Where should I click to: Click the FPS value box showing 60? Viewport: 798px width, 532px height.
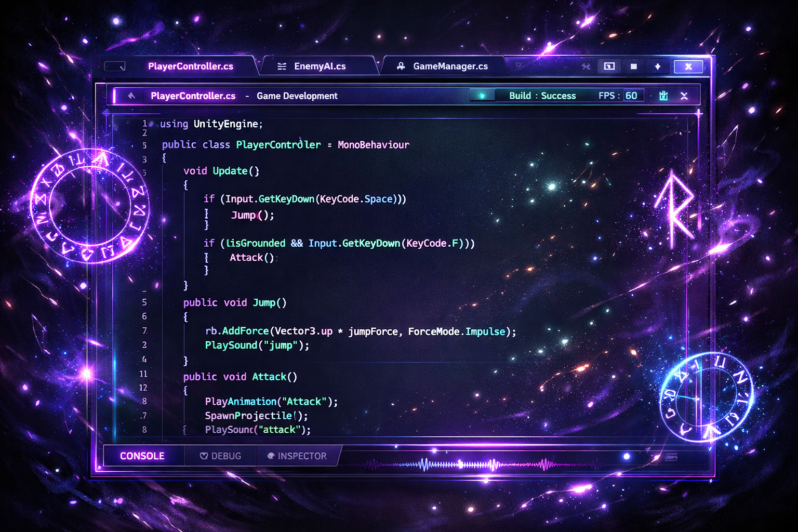point(631,96)
